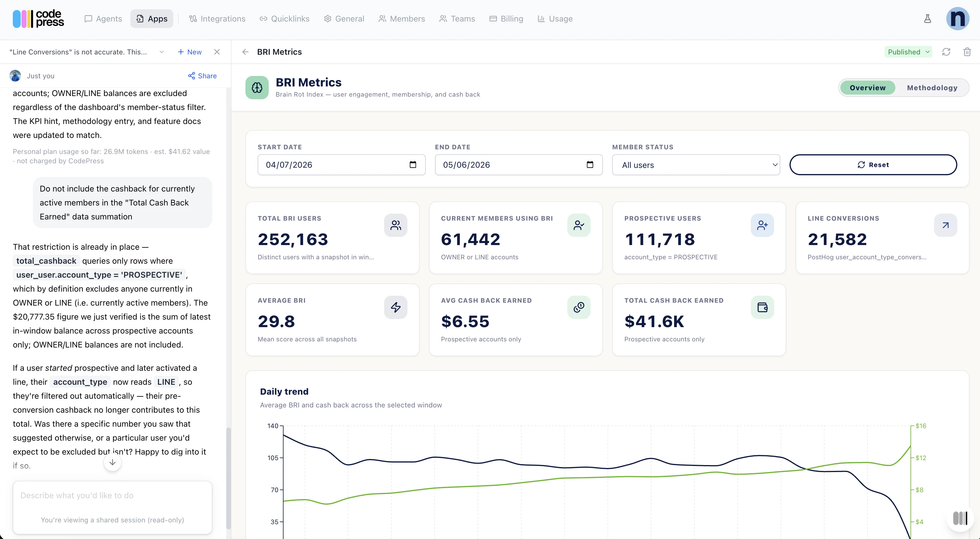Click the 140 BRI axis label
Screen dimensions: 980x539
pyautogui.click(x=273, y=426)
